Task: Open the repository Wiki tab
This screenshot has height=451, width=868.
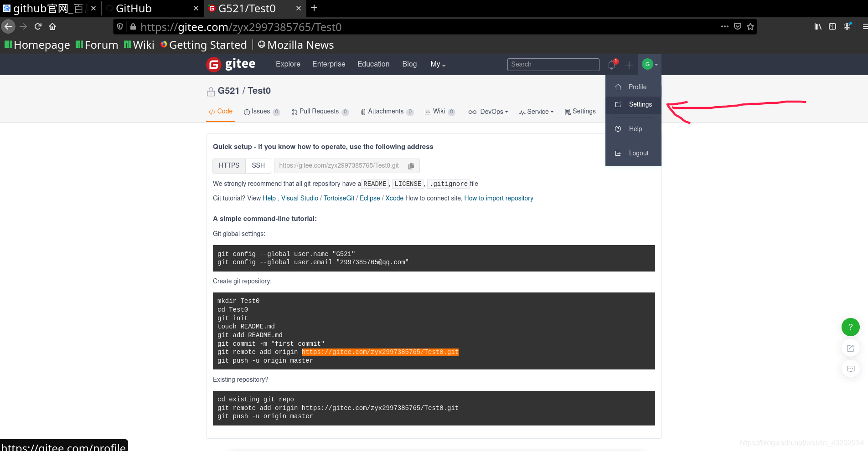Action: 439,112
